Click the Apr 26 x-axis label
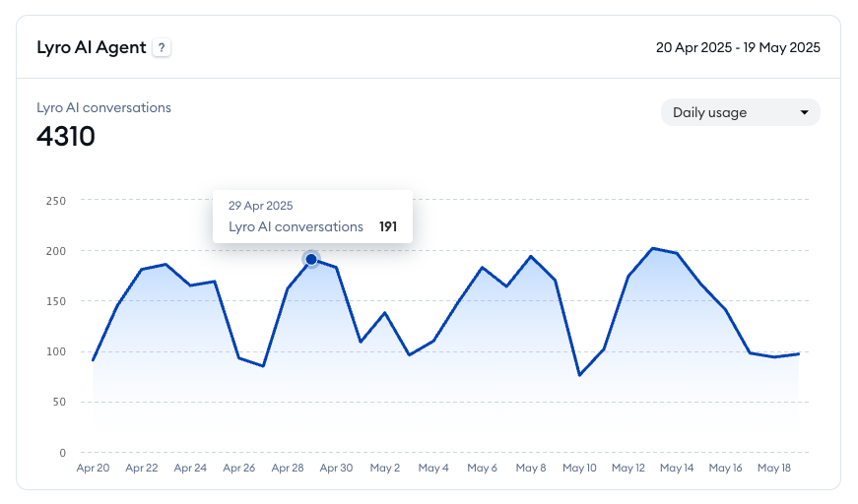 pos(239,468)
